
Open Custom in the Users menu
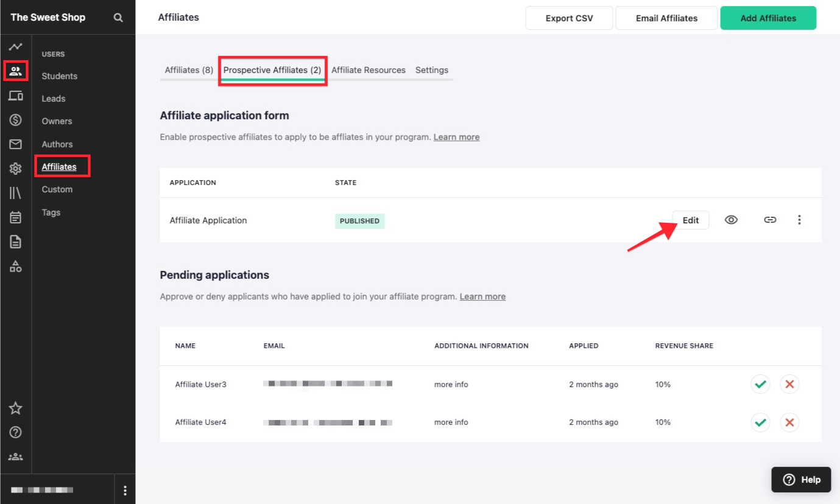[57, 189]
